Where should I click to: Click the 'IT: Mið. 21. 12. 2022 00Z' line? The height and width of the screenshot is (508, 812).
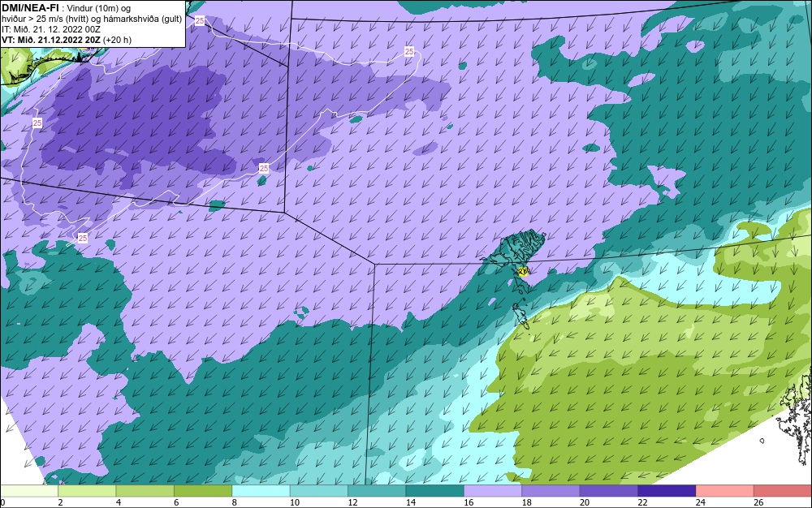[50, 29]
